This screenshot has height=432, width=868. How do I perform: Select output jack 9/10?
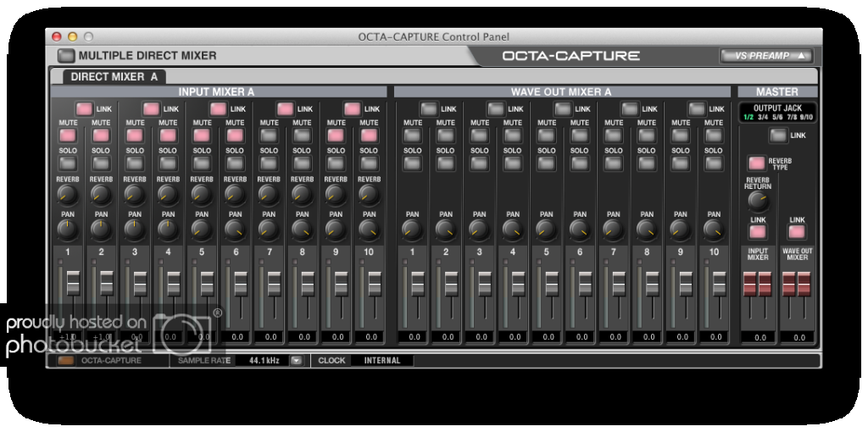(x=806, y=117)
